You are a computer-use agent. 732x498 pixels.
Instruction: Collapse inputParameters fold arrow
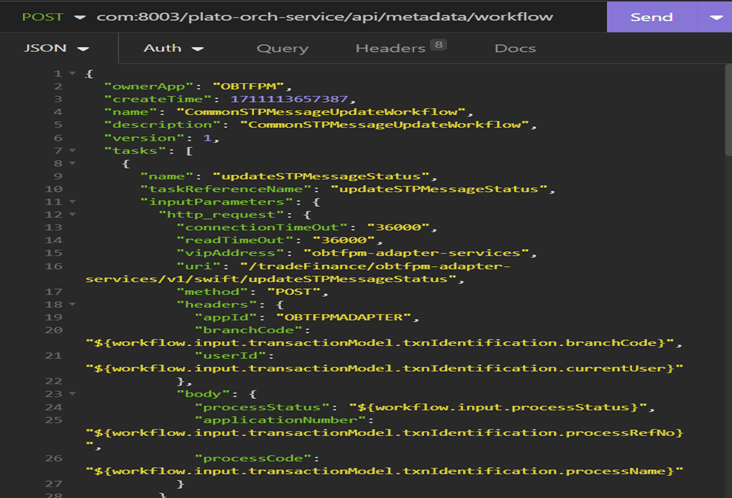pos(72,202)
